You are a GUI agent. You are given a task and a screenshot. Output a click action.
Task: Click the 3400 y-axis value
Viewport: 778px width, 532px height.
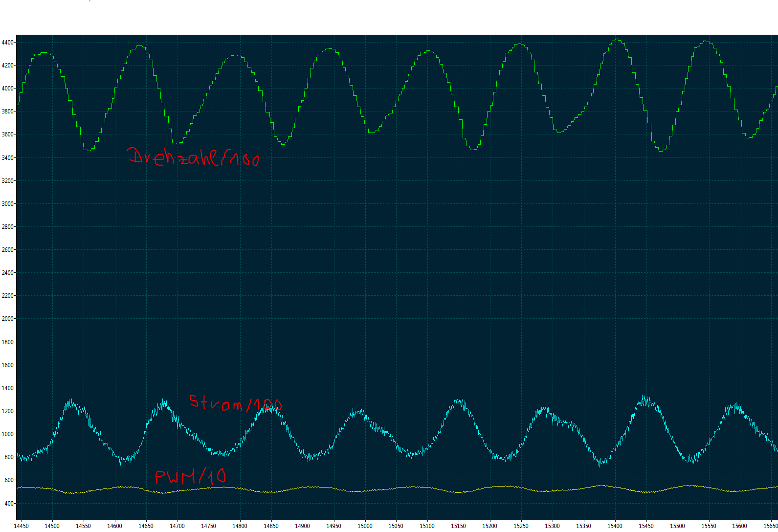8,158
